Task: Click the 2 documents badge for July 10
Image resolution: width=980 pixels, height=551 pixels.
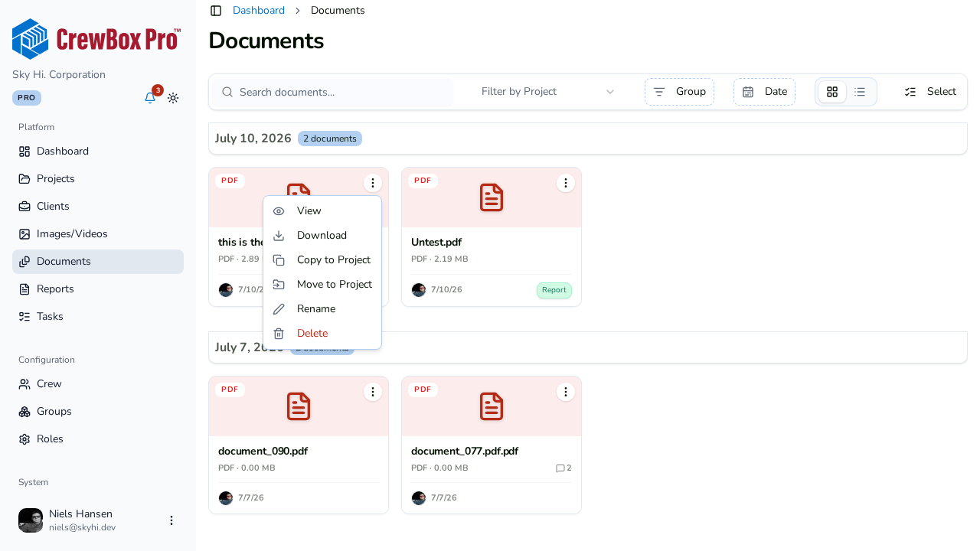Action: pyautogui.click(x=330, y=139)
